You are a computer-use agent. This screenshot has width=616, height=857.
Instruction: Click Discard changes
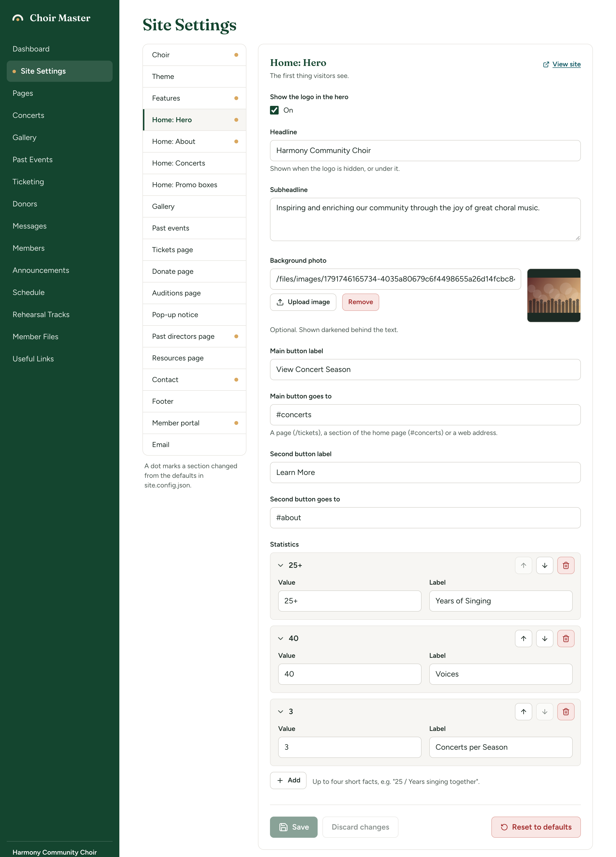360,827
